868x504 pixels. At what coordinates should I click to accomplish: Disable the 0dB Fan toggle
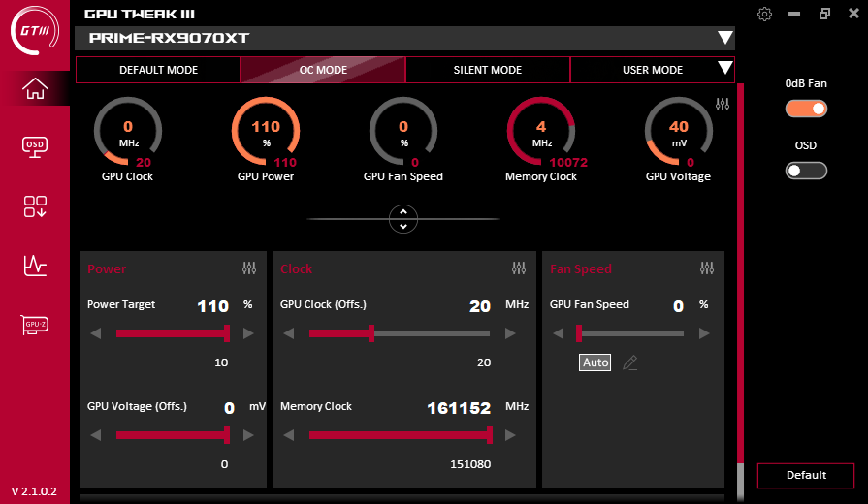tap(806, 109)
